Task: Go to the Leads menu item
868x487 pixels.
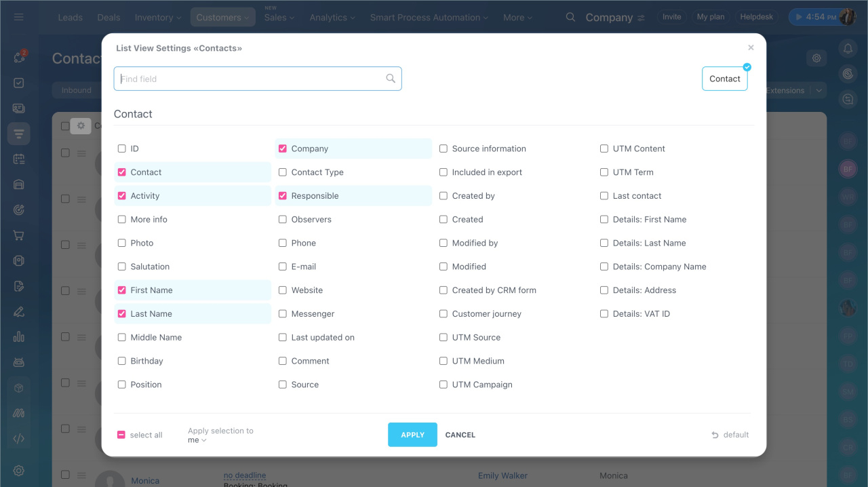Action: click(x=71, y=18)
